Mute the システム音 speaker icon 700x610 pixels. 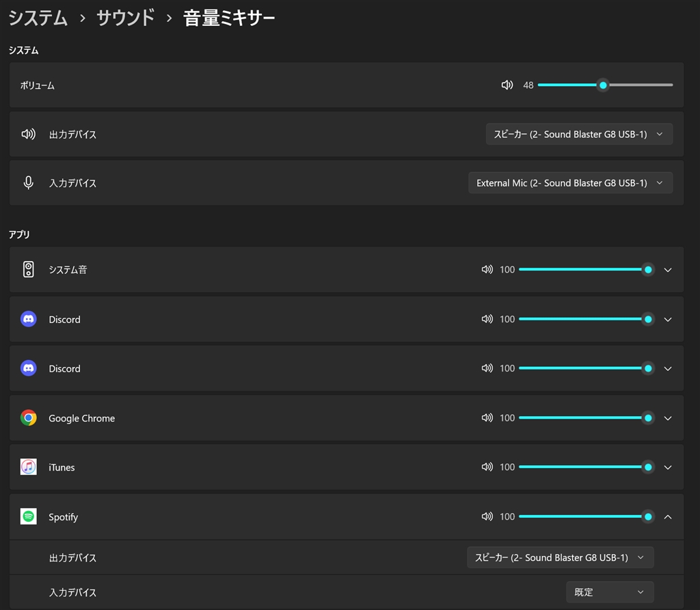click(487, 270)
